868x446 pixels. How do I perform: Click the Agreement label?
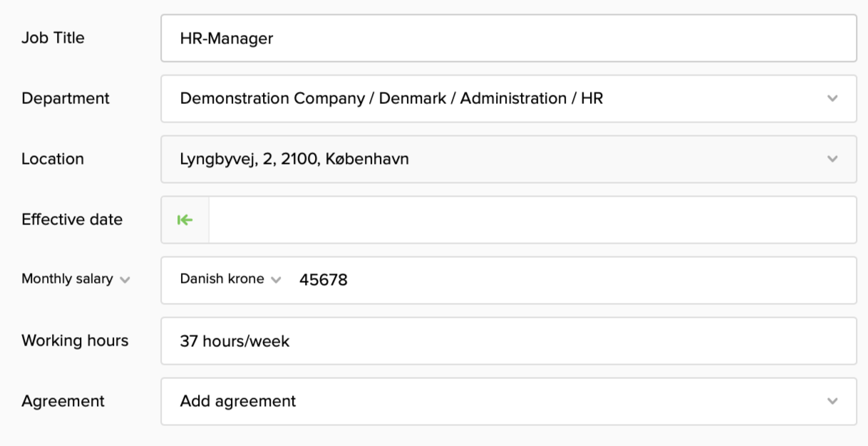point(63,401)
